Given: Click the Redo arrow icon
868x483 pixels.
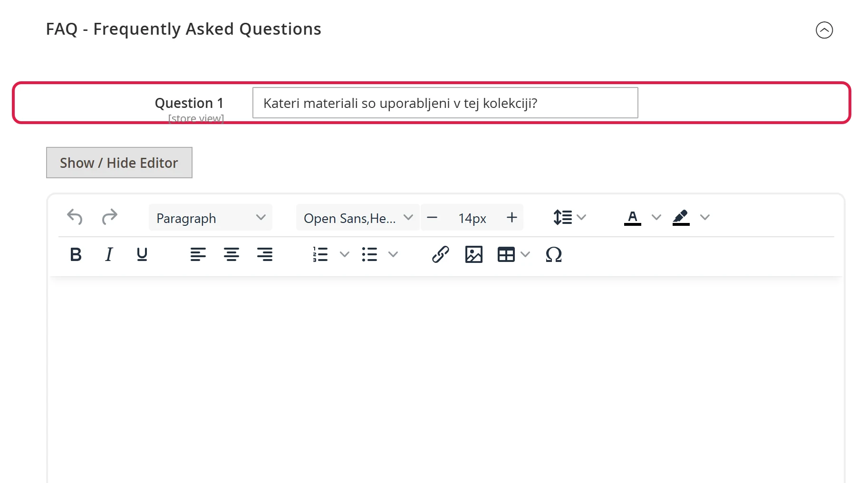Looking at the screenshot, I should point(109,217).
